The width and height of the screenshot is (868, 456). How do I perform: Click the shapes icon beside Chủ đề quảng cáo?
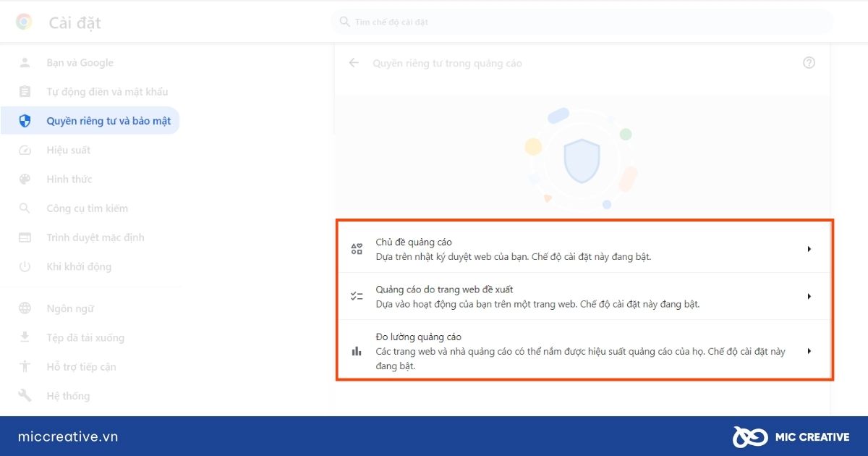tap(357, 249)
